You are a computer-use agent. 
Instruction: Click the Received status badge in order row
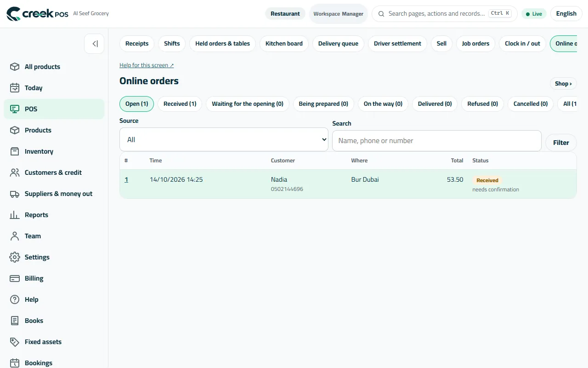click(487, 180)
